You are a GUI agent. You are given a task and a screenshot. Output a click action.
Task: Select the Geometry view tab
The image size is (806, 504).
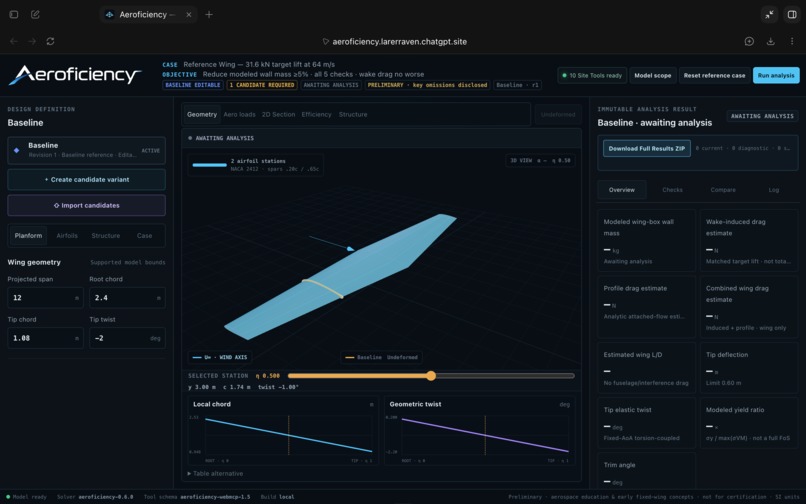pos(202,114)
